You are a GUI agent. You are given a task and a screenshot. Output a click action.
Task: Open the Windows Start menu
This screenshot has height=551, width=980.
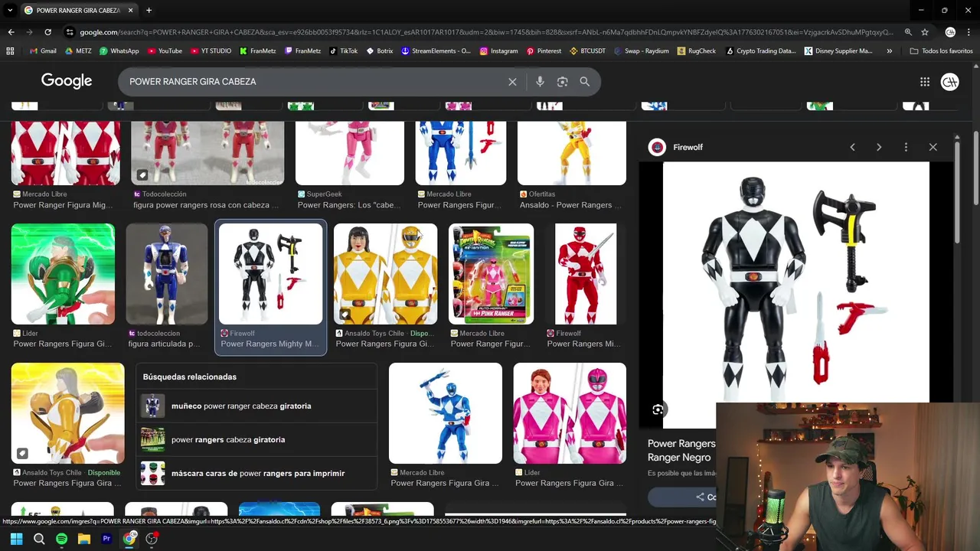16,539
